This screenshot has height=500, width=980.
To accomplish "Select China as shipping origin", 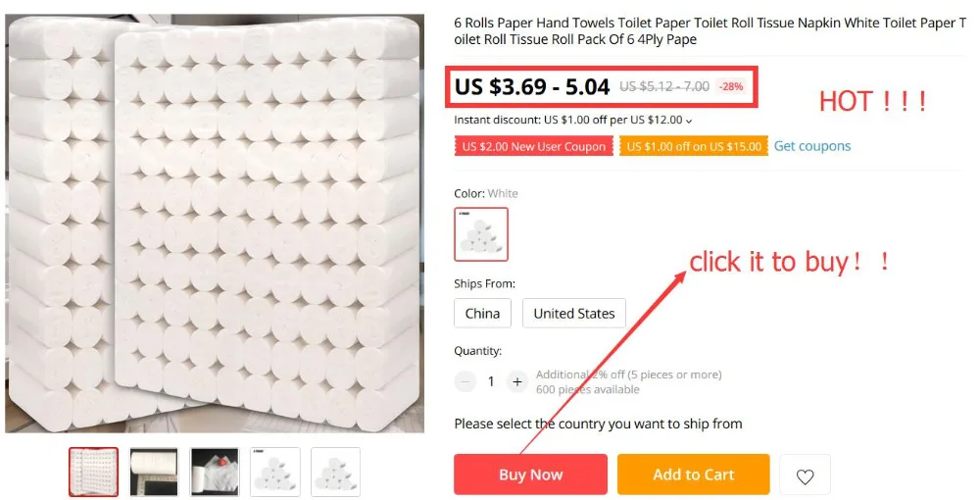I will point(482,313).
